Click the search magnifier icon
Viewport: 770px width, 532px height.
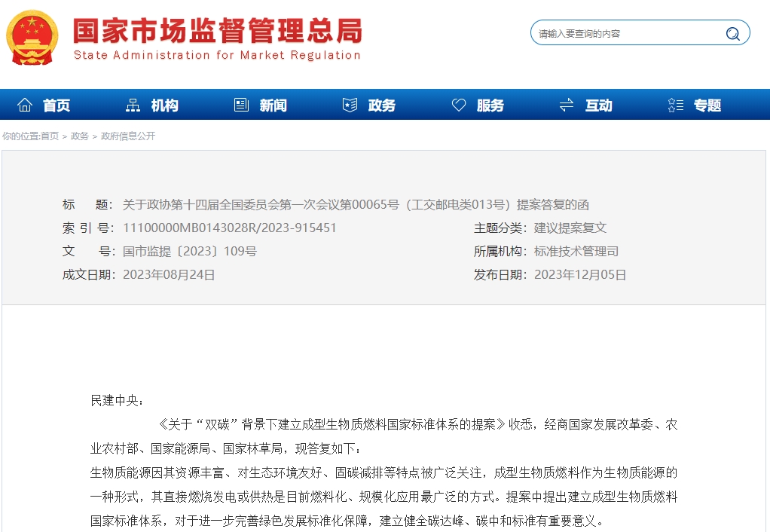click(732, 33)
